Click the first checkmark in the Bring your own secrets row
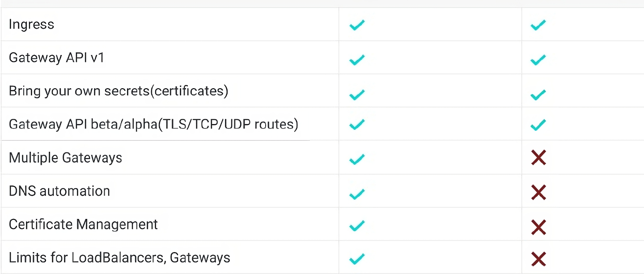 [x=357, y=94]
